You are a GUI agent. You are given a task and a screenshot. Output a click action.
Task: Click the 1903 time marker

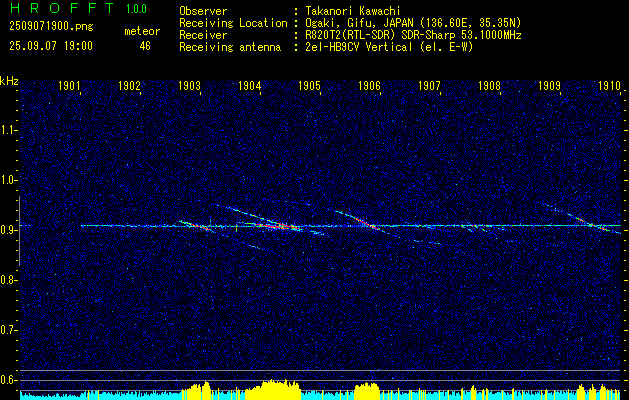pos(189,85)
